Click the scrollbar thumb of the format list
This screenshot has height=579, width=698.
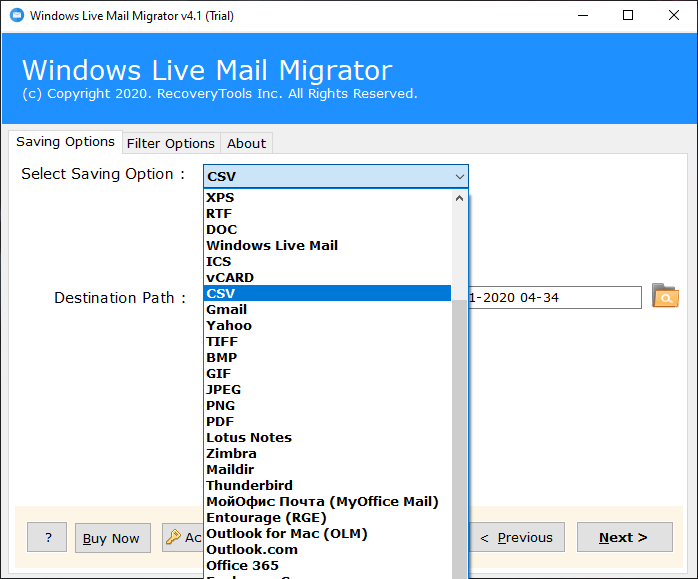459,438
